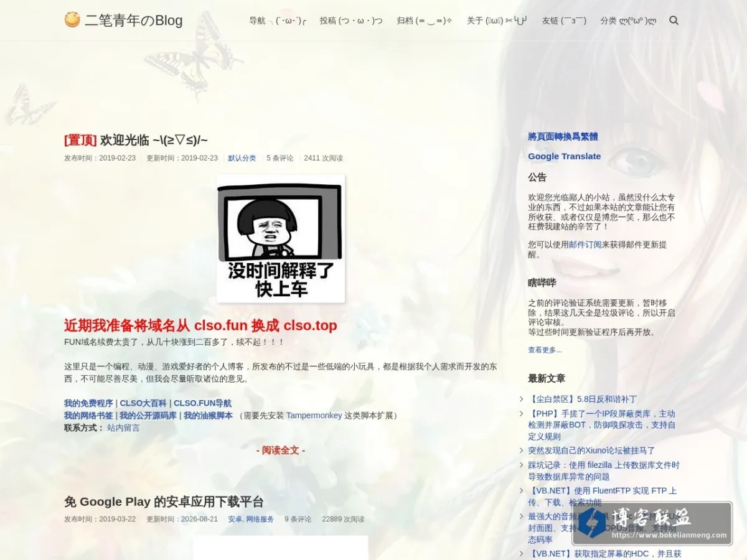Open 站内留言 contact link
Image resolution: width=747 pixels, height=560 pixels.
(123, 427)
